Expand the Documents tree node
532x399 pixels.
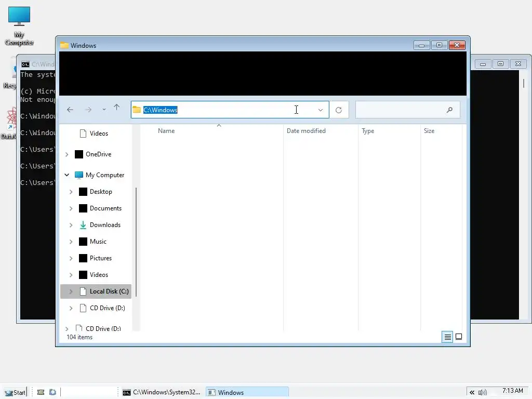71,208
